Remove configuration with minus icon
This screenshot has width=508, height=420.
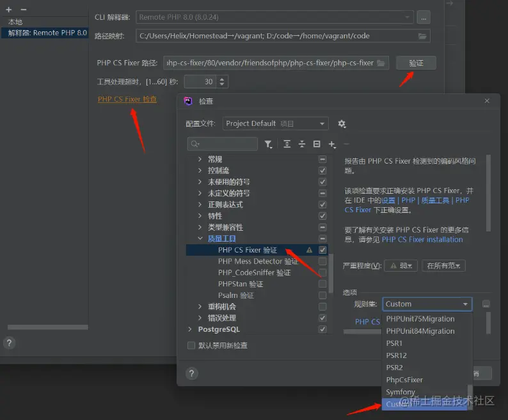coord(23,10)
